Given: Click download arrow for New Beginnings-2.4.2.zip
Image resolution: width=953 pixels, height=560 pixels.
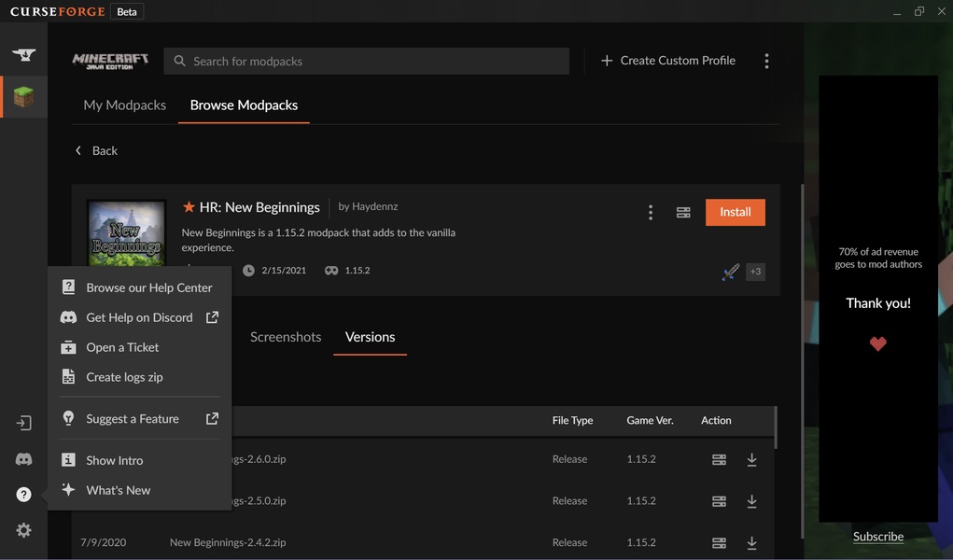Looking at the screenshot, I should [x=751, y=542].
